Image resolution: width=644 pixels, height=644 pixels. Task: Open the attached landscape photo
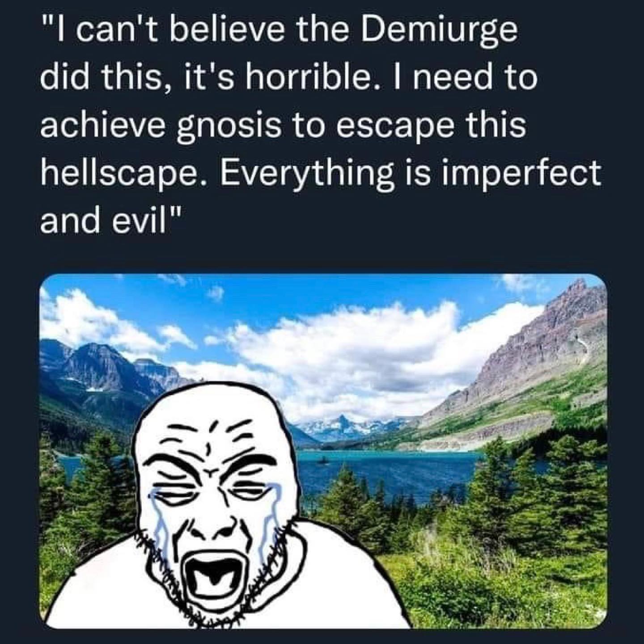(x=323, y=452)
